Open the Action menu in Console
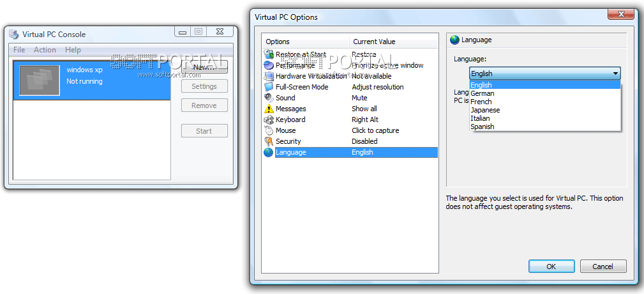Image resolution: width=644 pixels, height=294 pixels. (45, 50)
